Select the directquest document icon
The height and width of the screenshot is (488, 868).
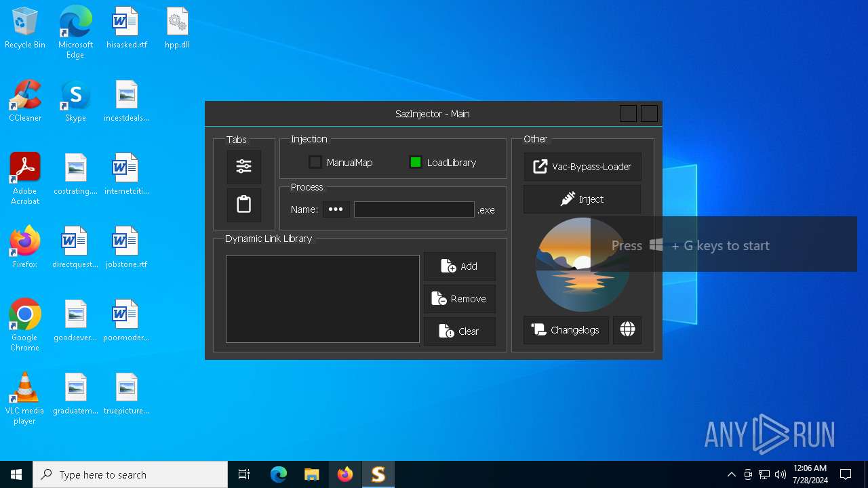[x=75, y=248]
